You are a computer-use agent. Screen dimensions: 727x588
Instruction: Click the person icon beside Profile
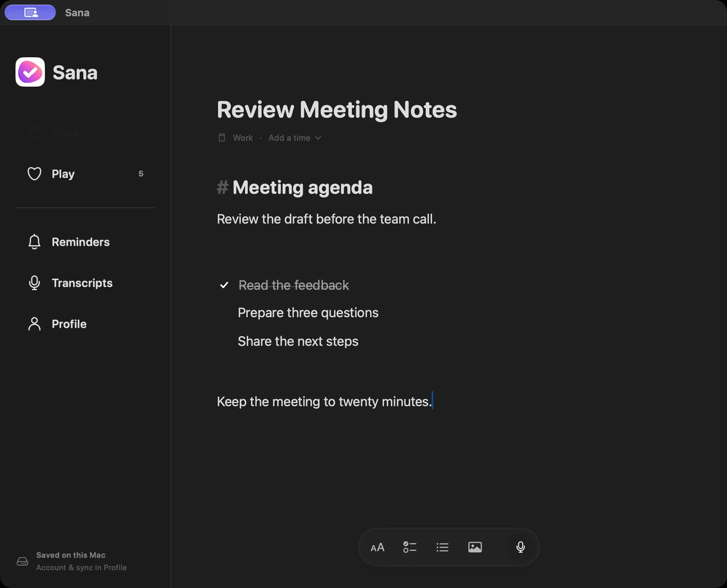coord(35,324)
